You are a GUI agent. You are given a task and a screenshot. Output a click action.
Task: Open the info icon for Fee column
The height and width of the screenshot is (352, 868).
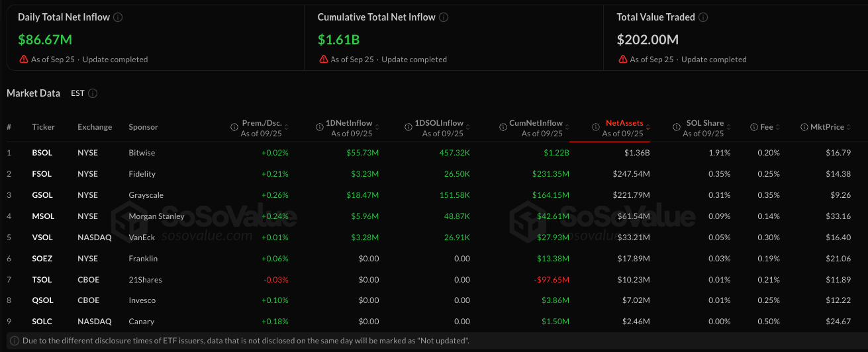click(754, 127)
